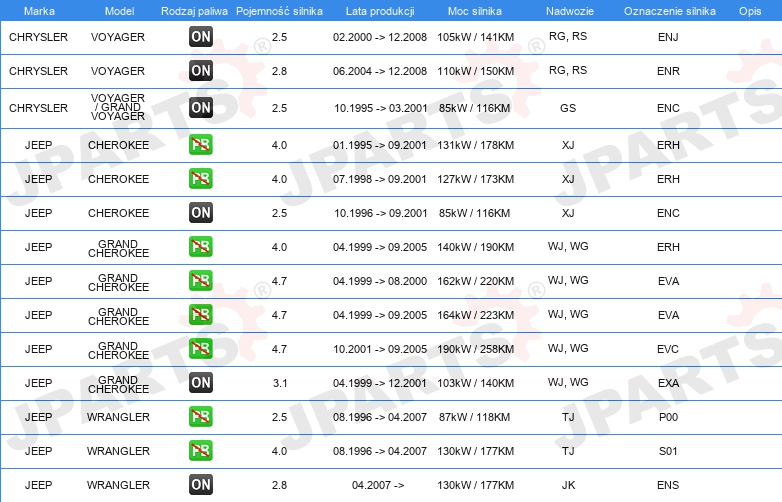Click the Marka column header

click(x=39, y=11)
